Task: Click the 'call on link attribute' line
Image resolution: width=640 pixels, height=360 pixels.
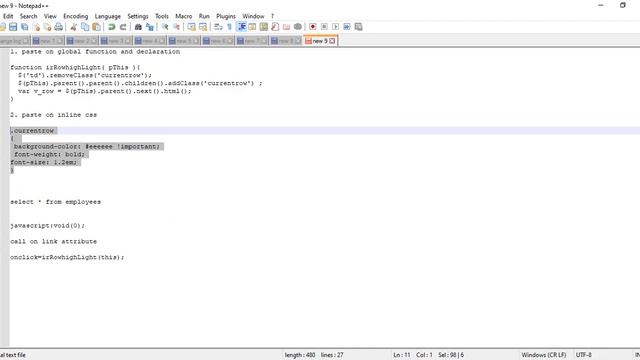Action: point(53,241)
